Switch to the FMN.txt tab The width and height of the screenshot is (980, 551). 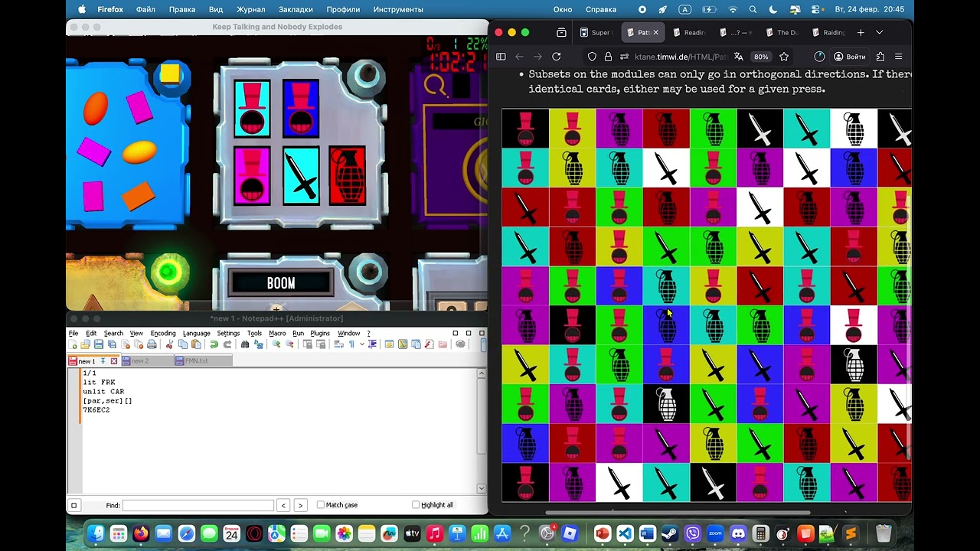(x=196, y=360)
